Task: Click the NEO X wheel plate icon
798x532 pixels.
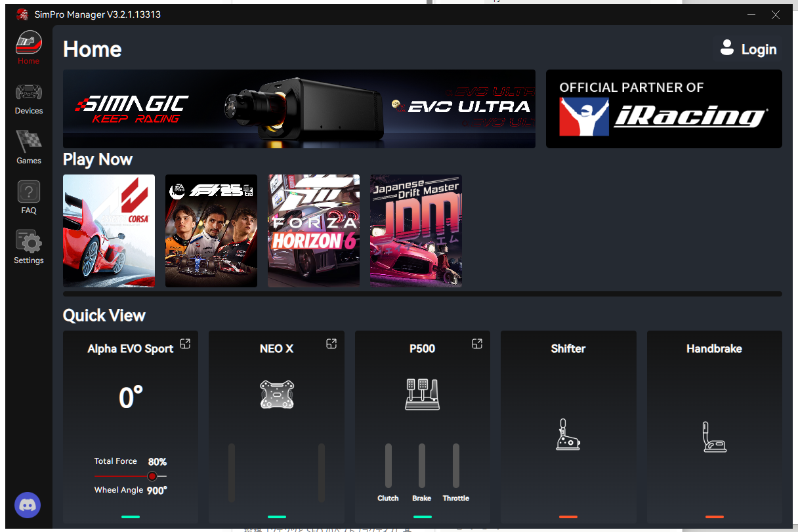Action: (x=276, y=394)
